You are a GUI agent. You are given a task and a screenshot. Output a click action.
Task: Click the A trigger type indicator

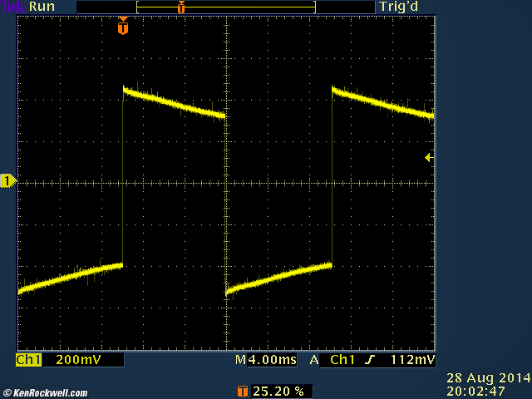pos(314,360)
